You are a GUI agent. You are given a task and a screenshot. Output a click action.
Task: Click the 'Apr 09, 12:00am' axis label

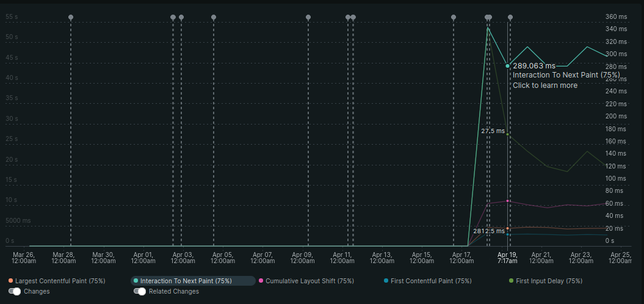click(303, 258)
